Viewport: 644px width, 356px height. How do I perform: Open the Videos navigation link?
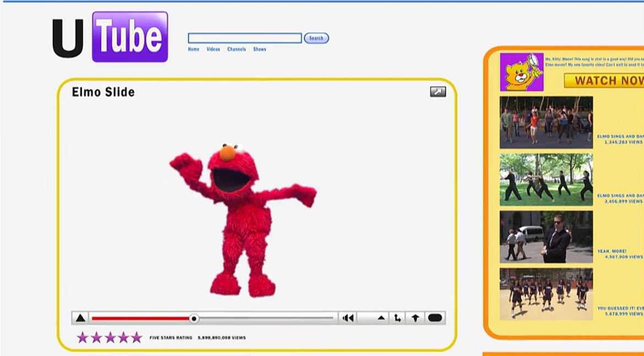tap(213, 50)
